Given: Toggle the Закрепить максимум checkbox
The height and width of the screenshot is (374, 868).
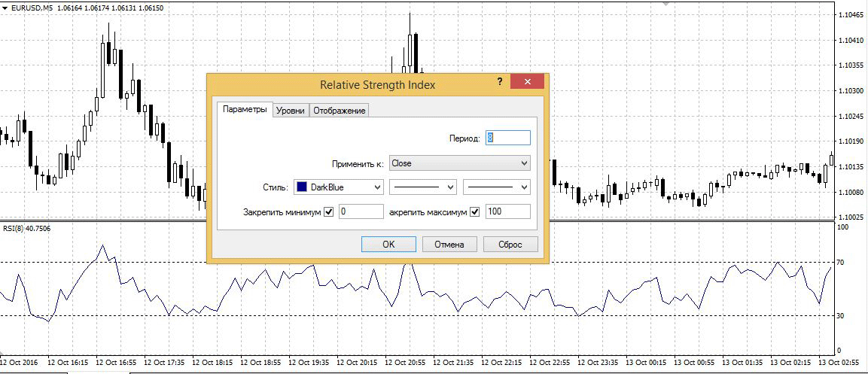Looking at the screenshot, I should [474, 212].
